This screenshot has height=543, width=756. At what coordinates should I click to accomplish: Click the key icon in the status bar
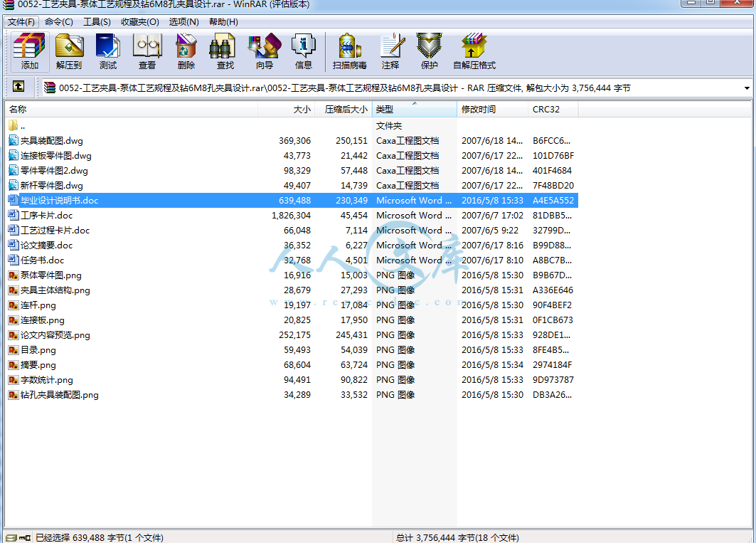coord(25,538)
